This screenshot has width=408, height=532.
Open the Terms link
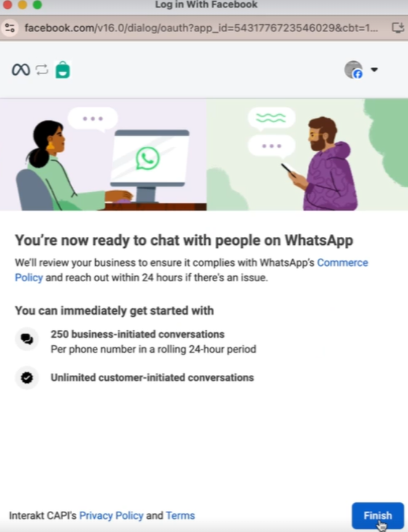[180, 516]
